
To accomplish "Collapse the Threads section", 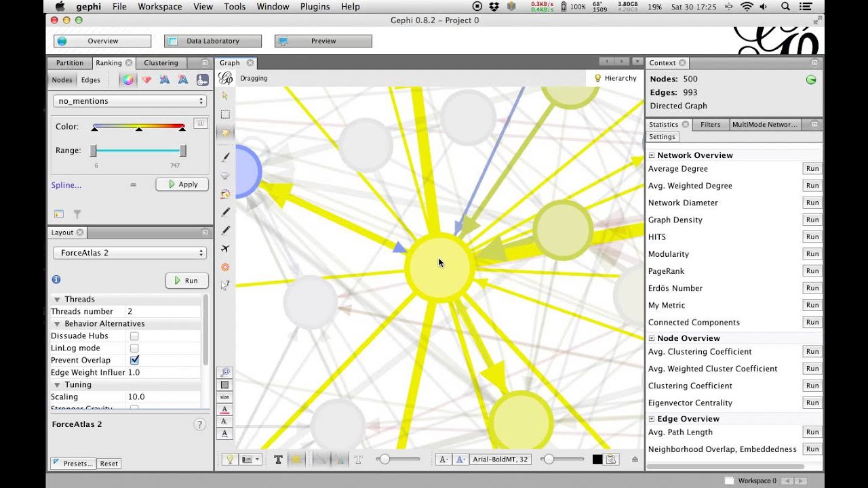I will coord(57,300).
